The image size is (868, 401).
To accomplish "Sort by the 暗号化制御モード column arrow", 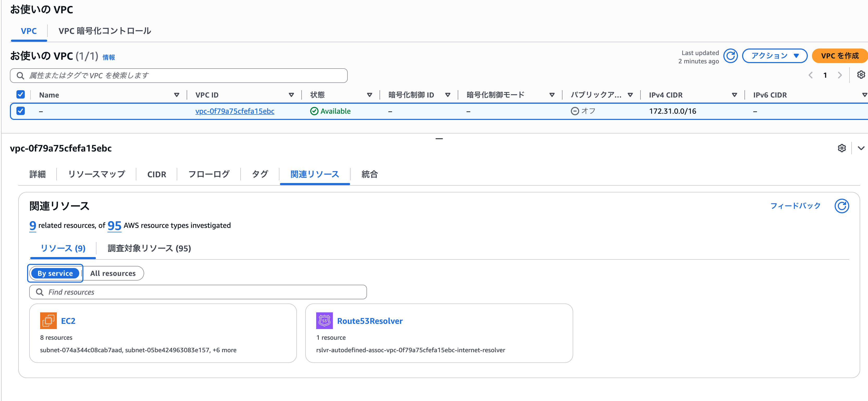I will click(552, 95).
